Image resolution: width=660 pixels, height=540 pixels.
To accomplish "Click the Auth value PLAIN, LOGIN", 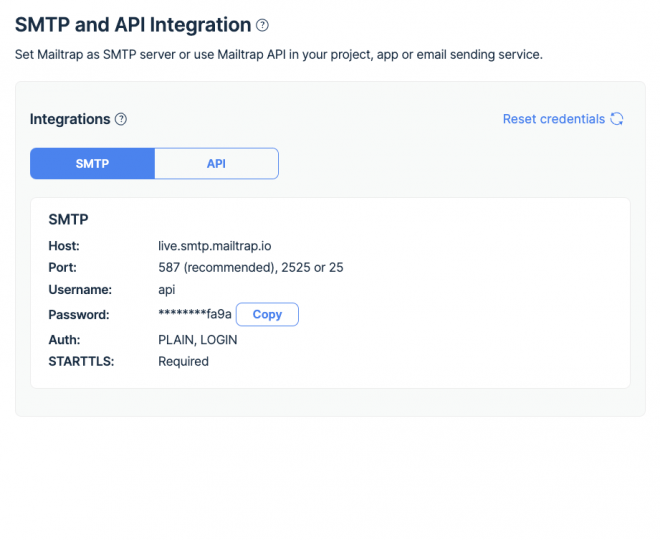I will pos(198,339).
